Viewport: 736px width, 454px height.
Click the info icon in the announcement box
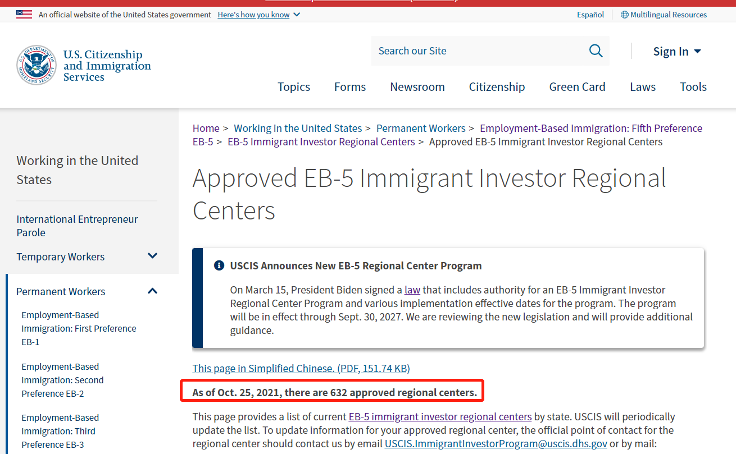pyautogui.click(x=219, y=266)
